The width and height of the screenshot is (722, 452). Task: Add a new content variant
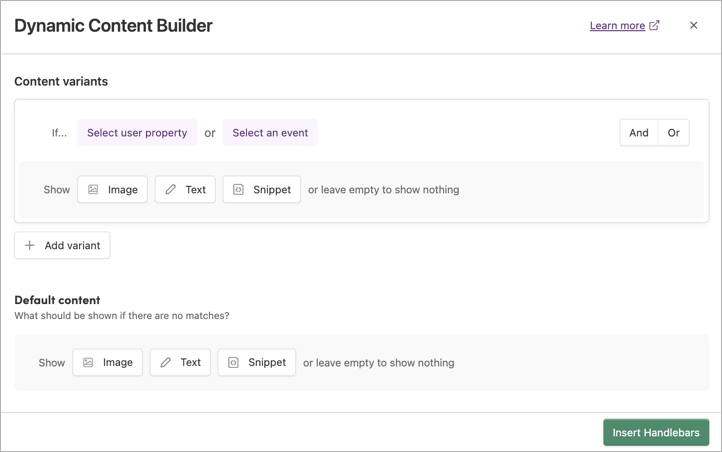pyautogui.click(x=63, y=246)
